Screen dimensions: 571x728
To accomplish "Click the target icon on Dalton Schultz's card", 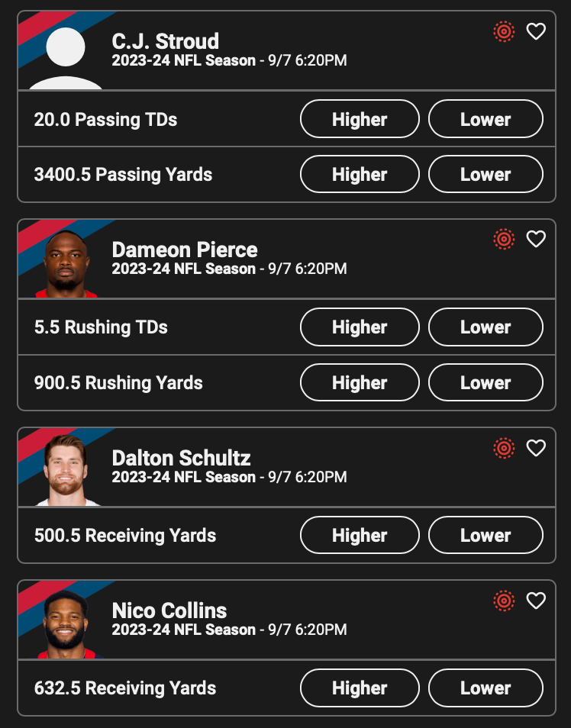I will point(504,448).
